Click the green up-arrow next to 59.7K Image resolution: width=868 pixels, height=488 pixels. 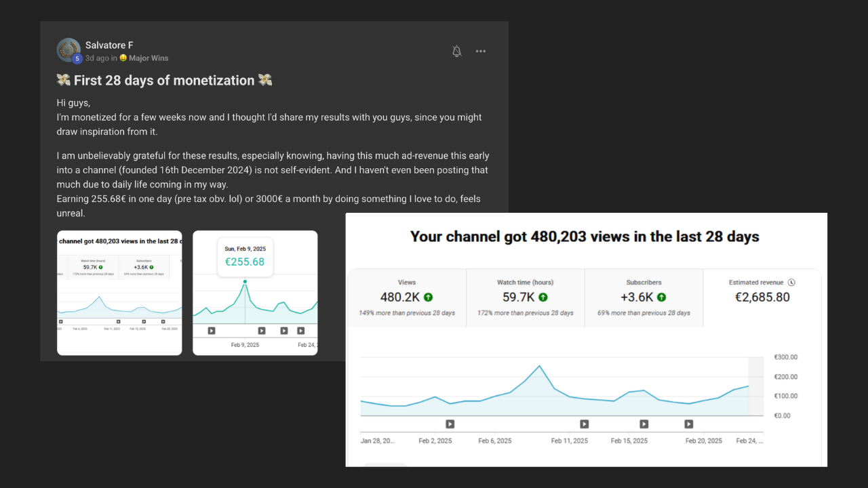tap(543, 297)
